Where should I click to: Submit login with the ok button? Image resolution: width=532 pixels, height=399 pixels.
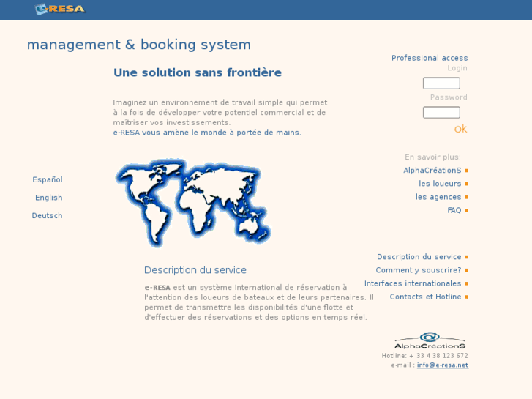coord(461,129)
